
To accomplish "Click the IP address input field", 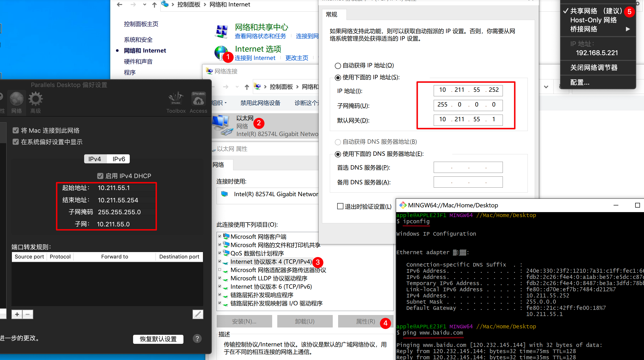I will [x=468, y=90].
